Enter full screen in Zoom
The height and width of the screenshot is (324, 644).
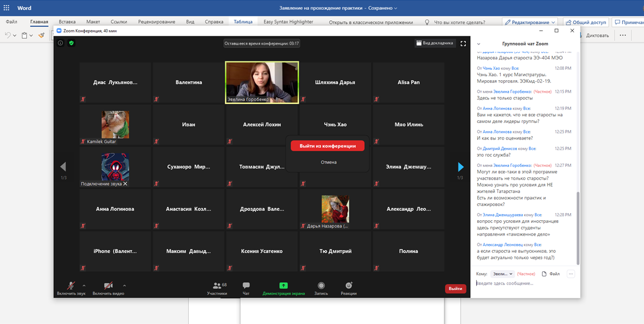point(464,43)
